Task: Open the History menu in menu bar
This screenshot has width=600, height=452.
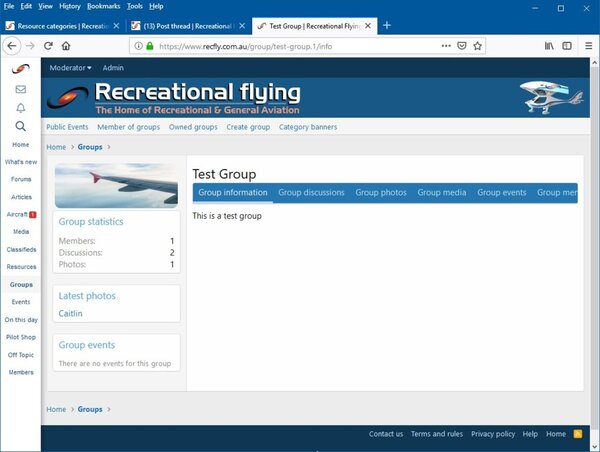Action: tap(69, 6)
